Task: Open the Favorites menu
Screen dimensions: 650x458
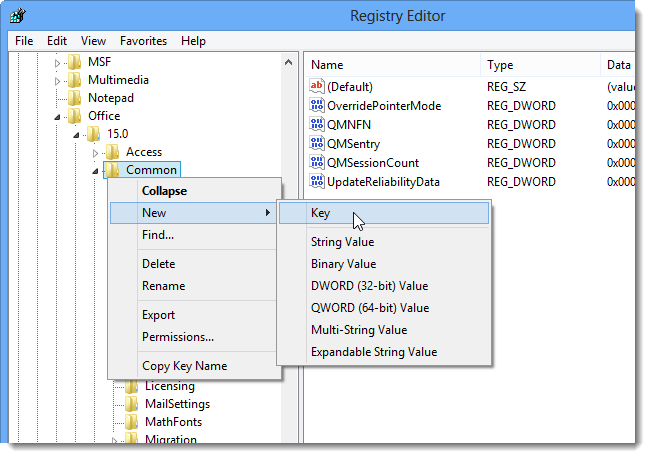Action: 143,41
